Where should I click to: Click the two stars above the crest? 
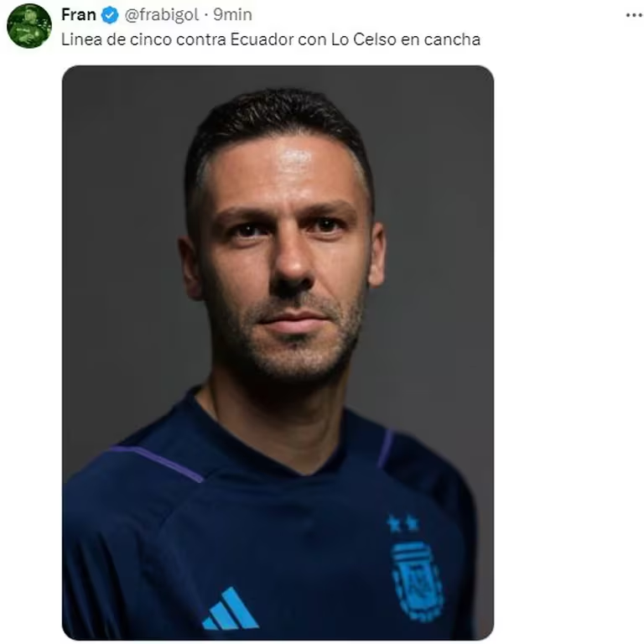click(x=402, y=523)
